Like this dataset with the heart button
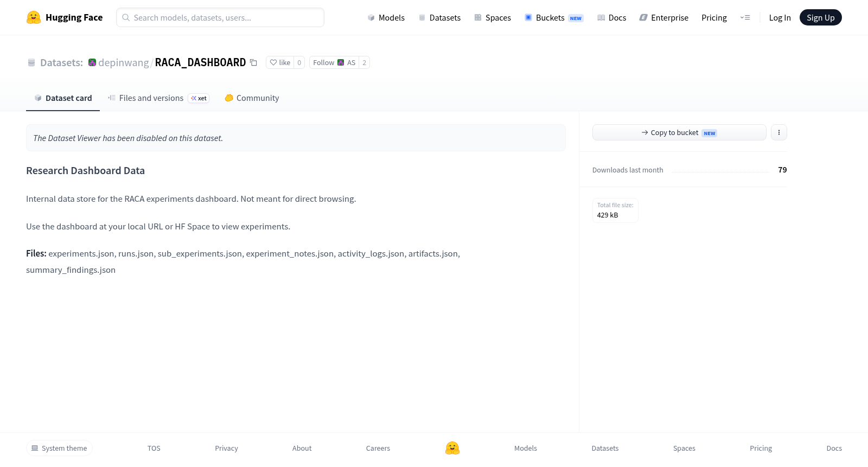868x467 pixels. pyautogui.click(x=280, y=62)
